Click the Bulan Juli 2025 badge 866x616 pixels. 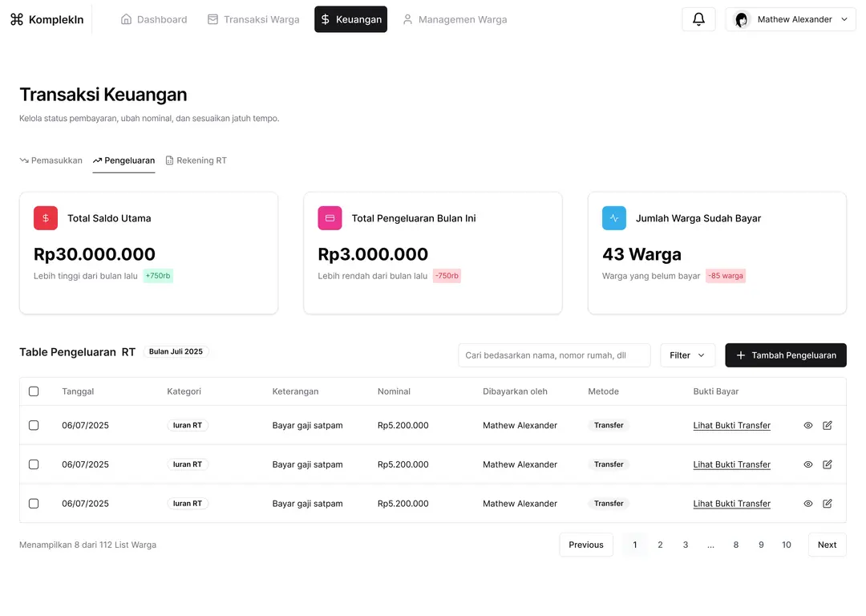(x=176, y=352)
